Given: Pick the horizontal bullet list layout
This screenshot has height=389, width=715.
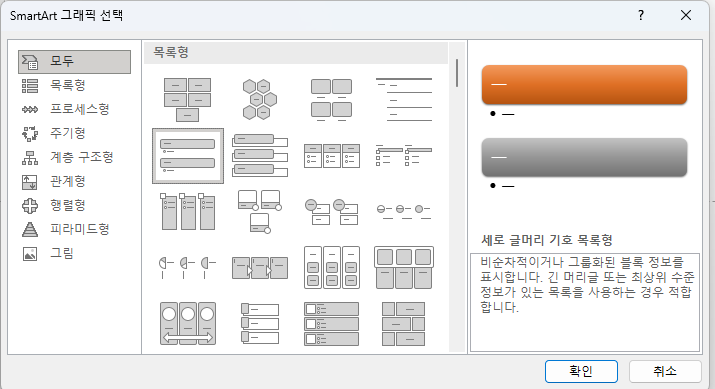Looking at the screenshot, I should [332, 156].
